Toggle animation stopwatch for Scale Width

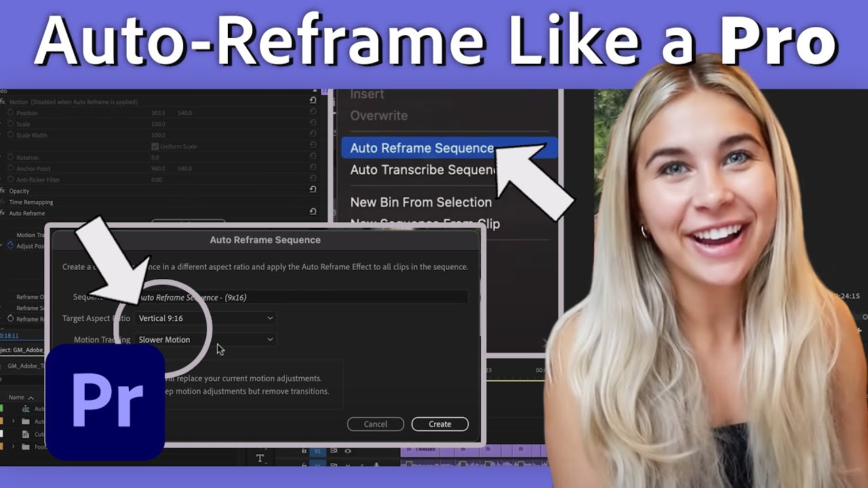point(10,135)
